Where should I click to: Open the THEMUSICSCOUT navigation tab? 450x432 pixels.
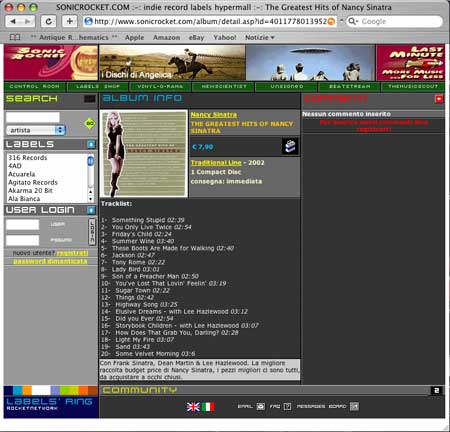tap(413, 87)
